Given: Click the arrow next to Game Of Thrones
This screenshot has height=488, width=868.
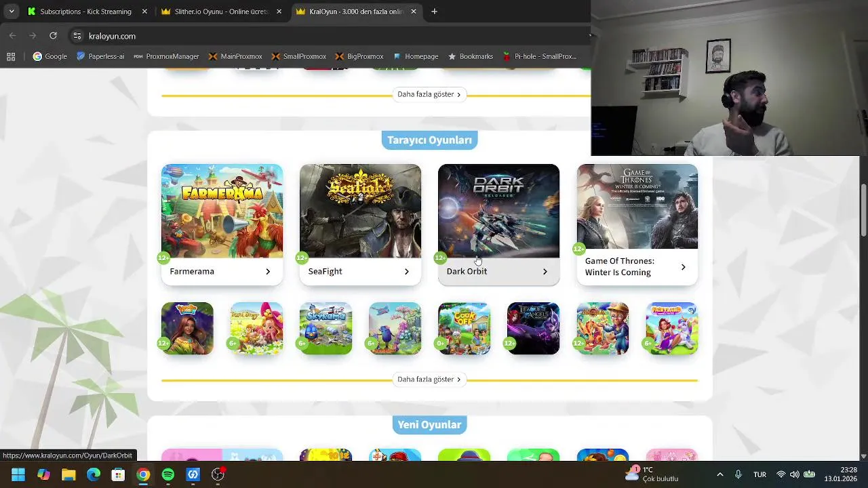Looking at the screenshot, I should click(683, 267).
